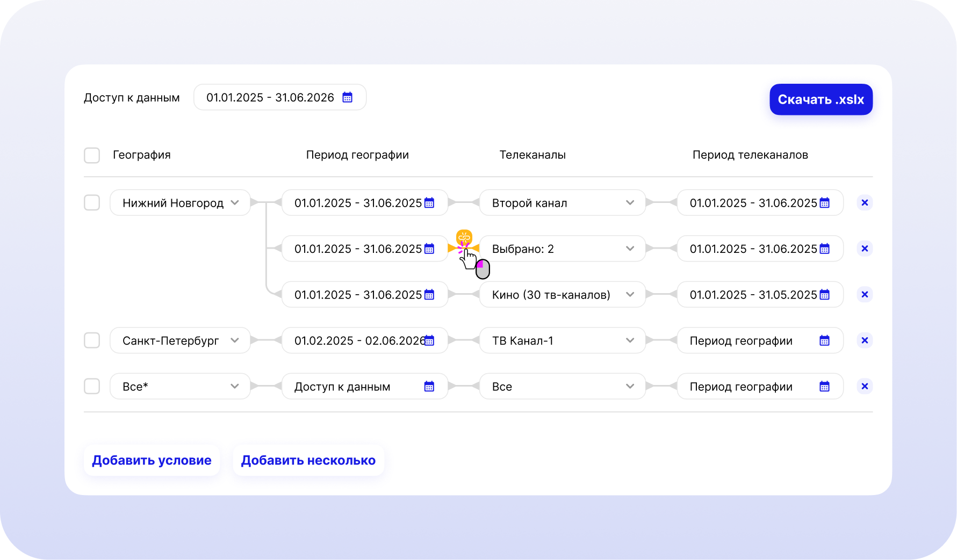Click the География column header
This screenshot has height=560, width=957.
141,155
